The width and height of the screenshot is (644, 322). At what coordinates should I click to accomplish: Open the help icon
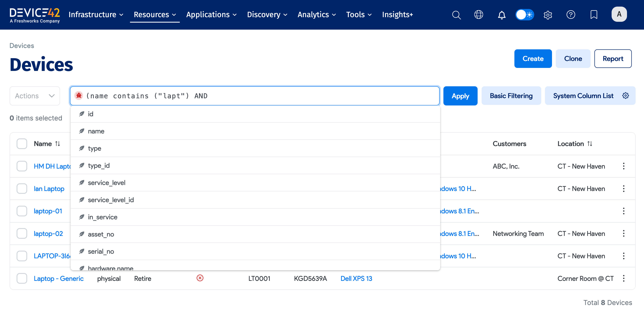click(x=571, y=15)
